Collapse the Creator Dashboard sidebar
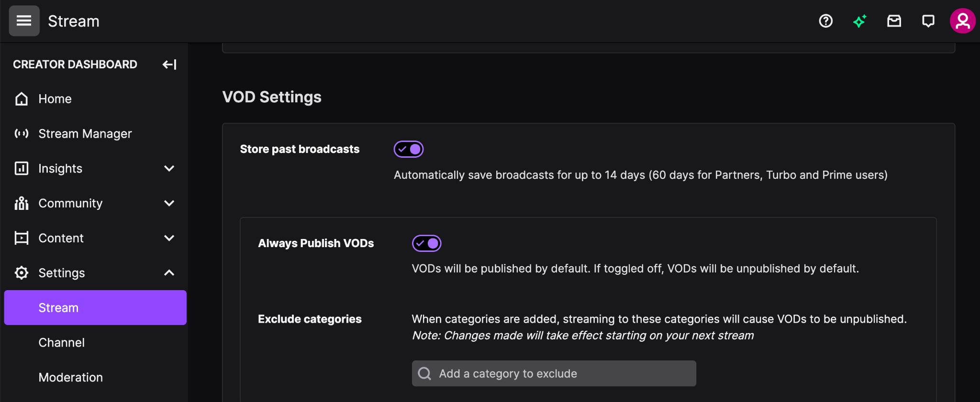This screenshot has width=980, height=402. point(169,65)
